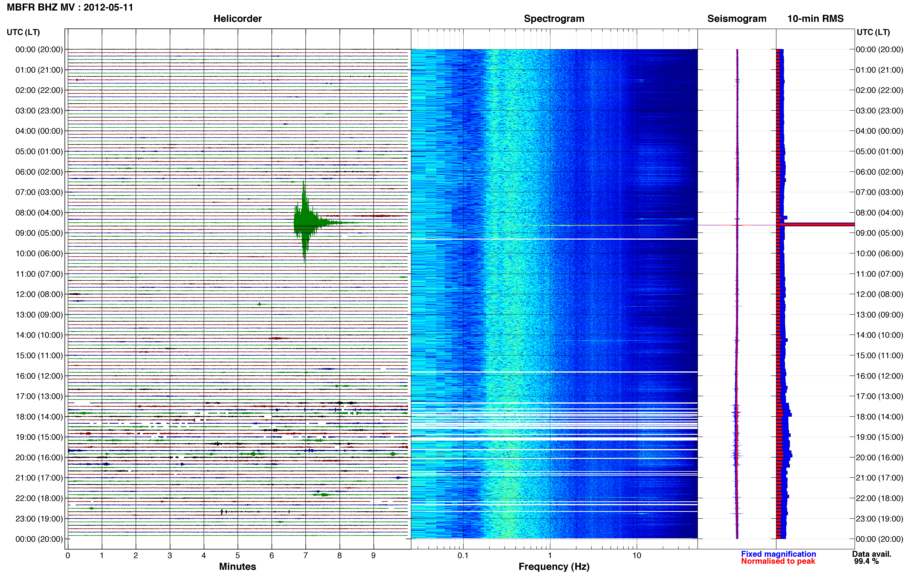Click the Normalised to peak legend entry
The height and width of the screenshot is (578, 924).
(778, 561)
